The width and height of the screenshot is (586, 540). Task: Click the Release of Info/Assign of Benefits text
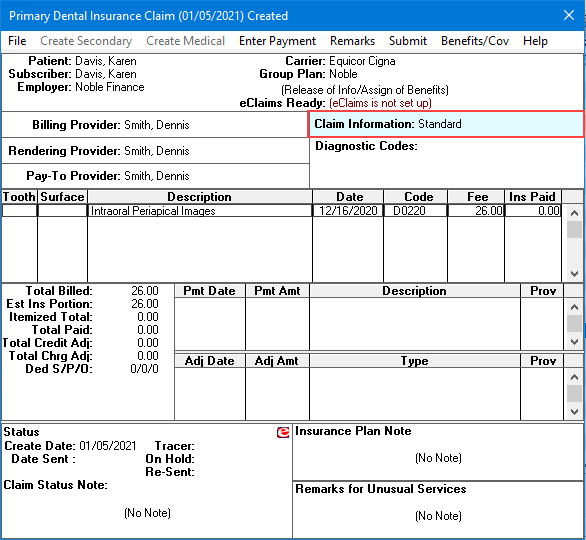[365, 90]
